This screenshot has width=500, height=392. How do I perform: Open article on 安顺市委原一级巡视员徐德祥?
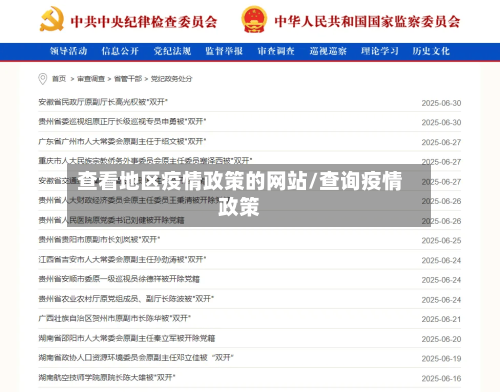coord(119,279)
